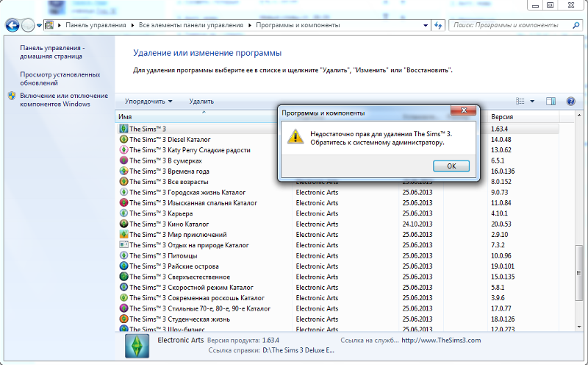Image resolution: width=588 pixels, height=365 pixels.
Task: Select 'Питомцы' program icon
Action: pyautogui.click(x=123, y=255)
